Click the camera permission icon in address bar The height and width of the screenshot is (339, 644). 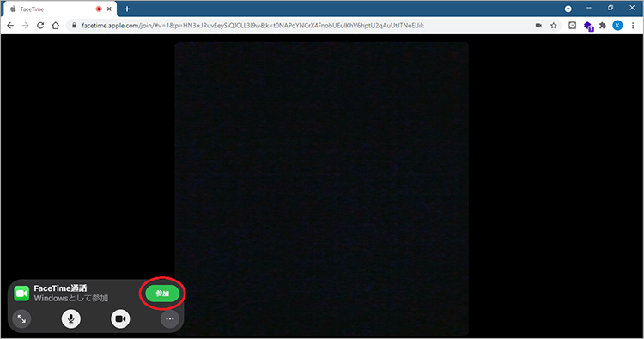click(538, 26)
